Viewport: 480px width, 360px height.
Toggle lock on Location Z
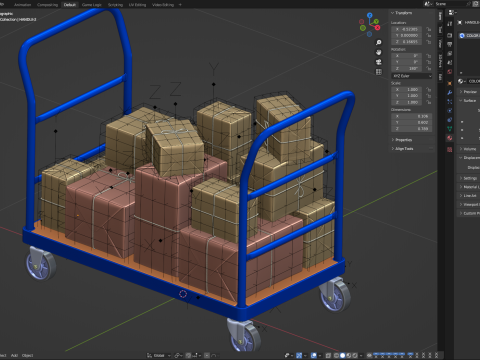[x=428, y=42]
